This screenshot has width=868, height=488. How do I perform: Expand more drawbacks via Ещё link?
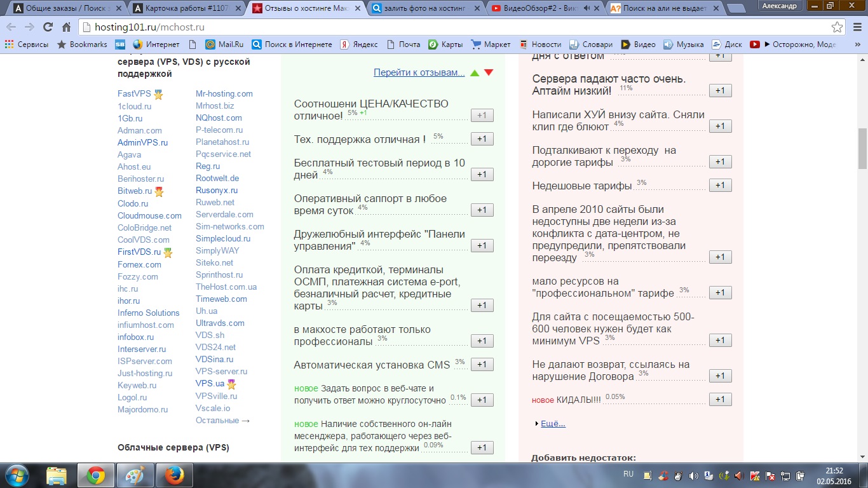pos(553,423)
